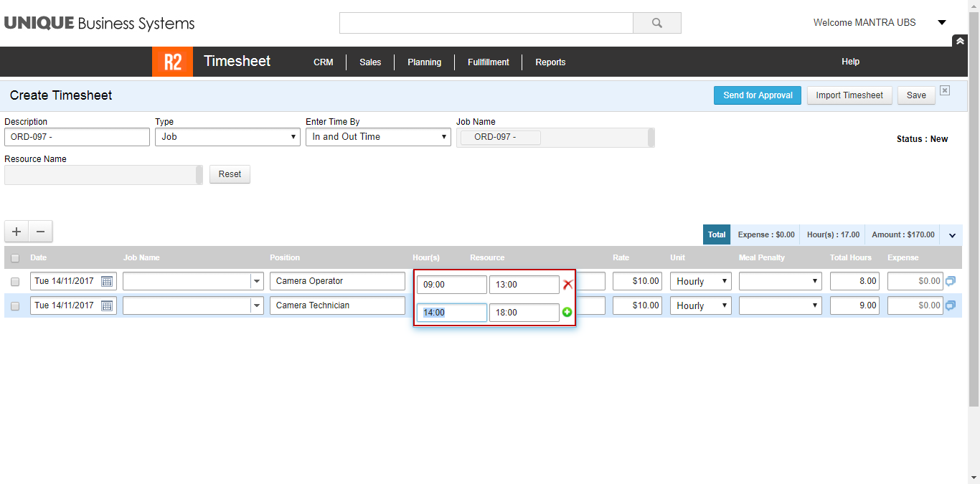This screenshot has width=980, height=484.
Task: Open the Type dropdown showing Job
Action: pyautogui.click(x=227, y=137)
